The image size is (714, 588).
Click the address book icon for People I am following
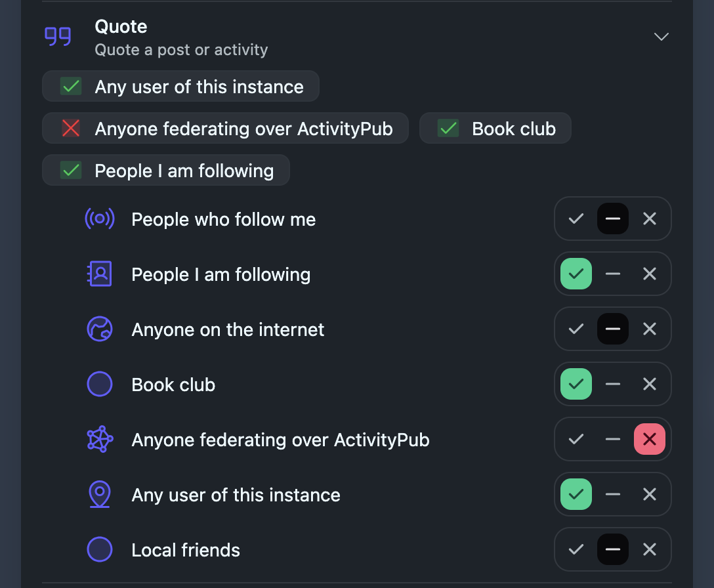(x=100, y=274)
